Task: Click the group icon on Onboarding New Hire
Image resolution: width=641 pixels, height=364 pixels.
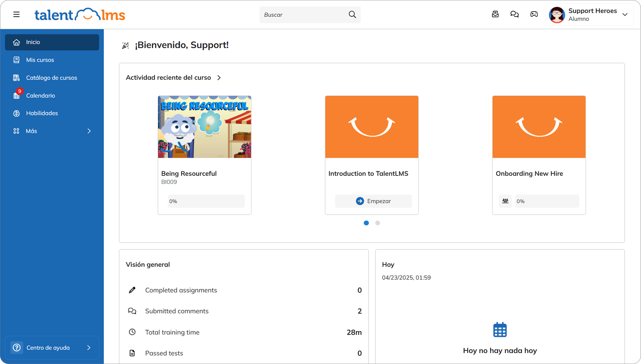Action: click(x=505, y=201)
